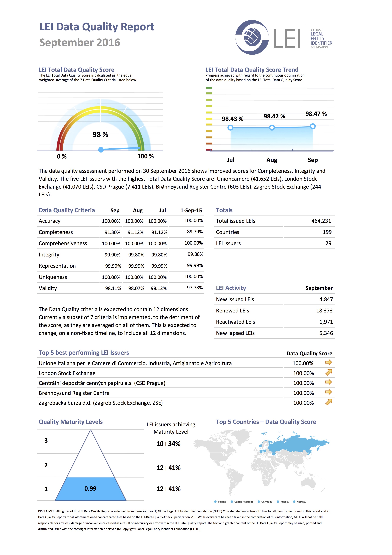Click the 98 % gauge score value
Viewport: 392px width, 555px height.
pyautogui.click(x=100, y=135)
